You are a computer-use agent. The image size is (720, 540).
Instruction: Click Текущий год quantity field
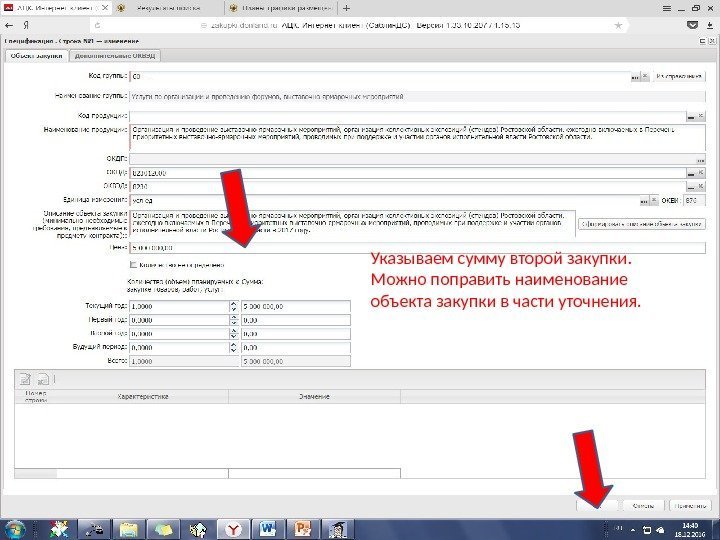click(180, 306)
